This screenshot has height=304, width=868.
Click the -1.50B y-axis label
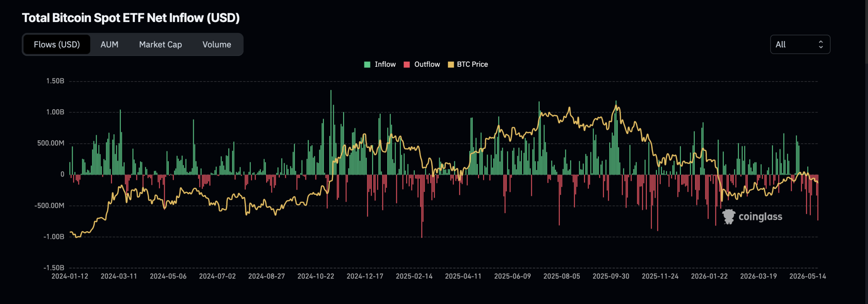point(54,268)
